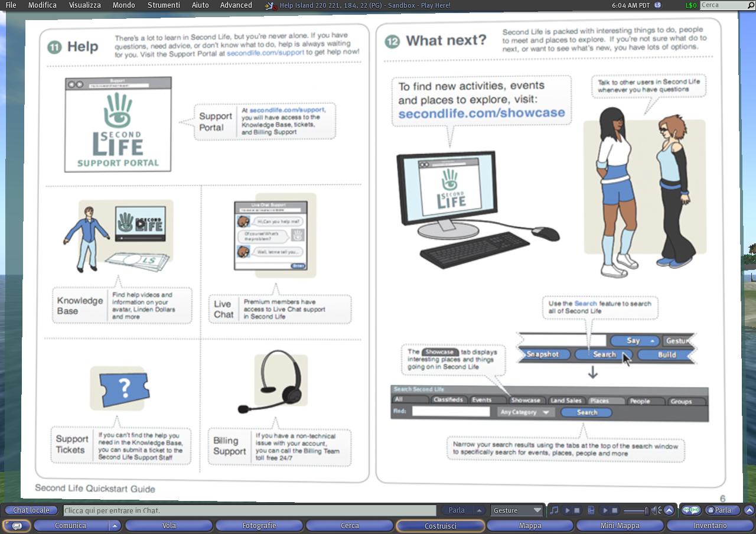756x534 pixels.
Task: Open the Comunica window
Action: pos(70,526)
